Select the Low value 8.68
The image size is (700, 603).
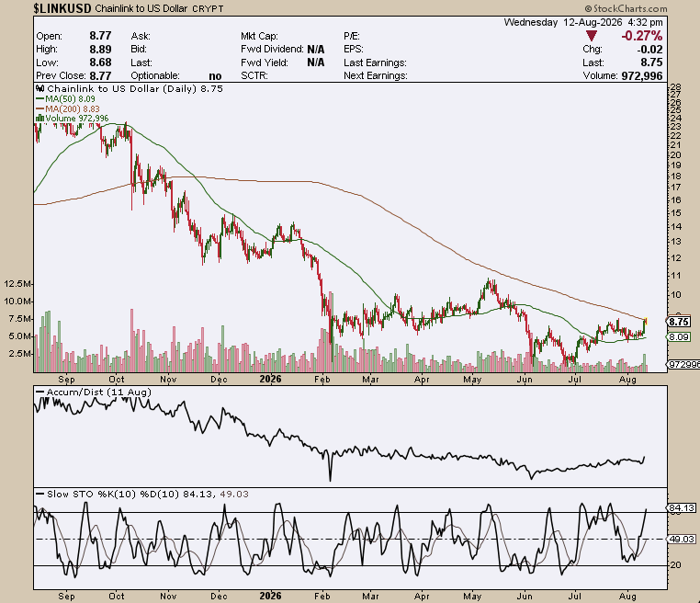(x=100, y=63)
